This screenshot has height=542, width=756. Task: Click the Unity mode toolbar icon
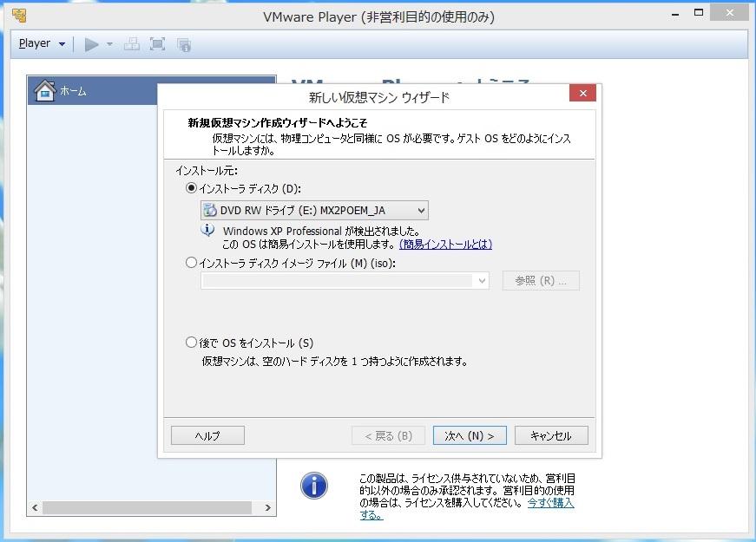184,45
